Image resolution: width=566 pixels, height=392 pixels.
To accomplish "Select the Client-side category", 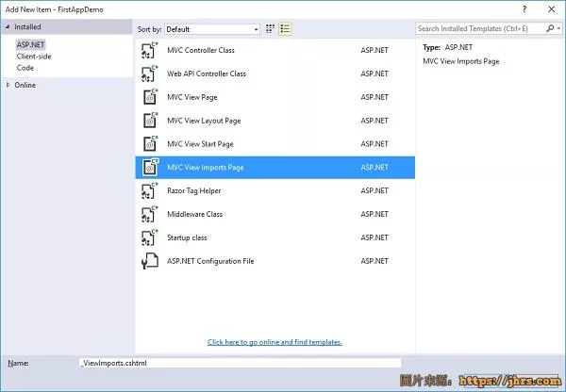I will [x=34, y=57].
